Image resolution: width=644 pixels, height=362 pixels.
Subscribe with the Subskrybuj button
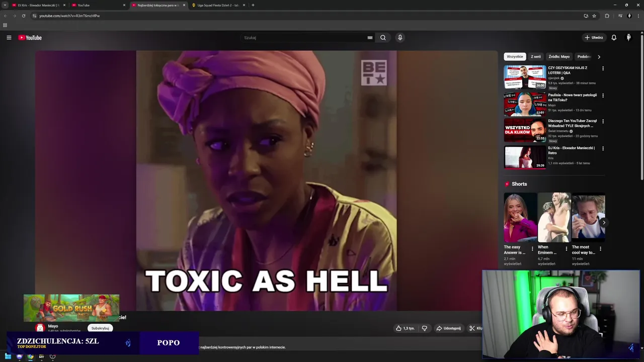[100, 328]
